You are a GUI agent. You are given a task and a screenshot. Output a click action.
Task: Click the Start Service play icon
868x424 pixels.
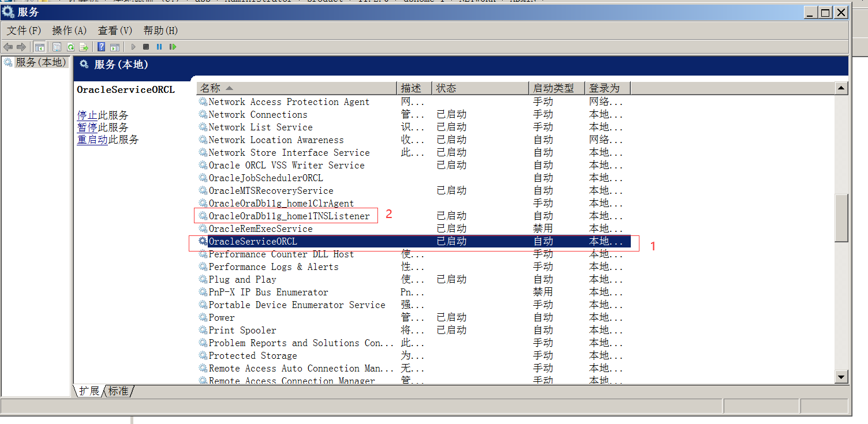pos(133,47)
